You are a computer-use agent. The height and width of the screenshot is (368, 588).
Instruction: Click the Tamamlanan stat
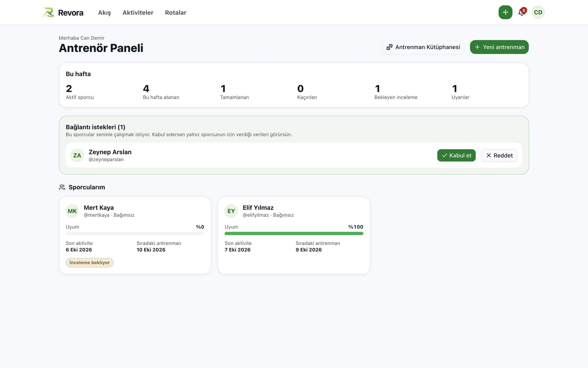coord(234,92)
